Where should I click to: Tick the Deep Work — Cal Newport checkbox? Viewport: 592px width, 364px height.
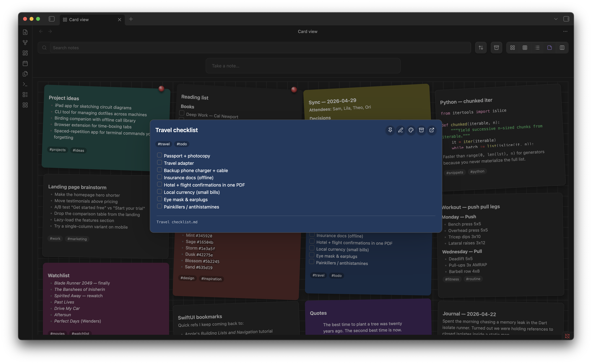pyautogui.click(x=182, y=113)
